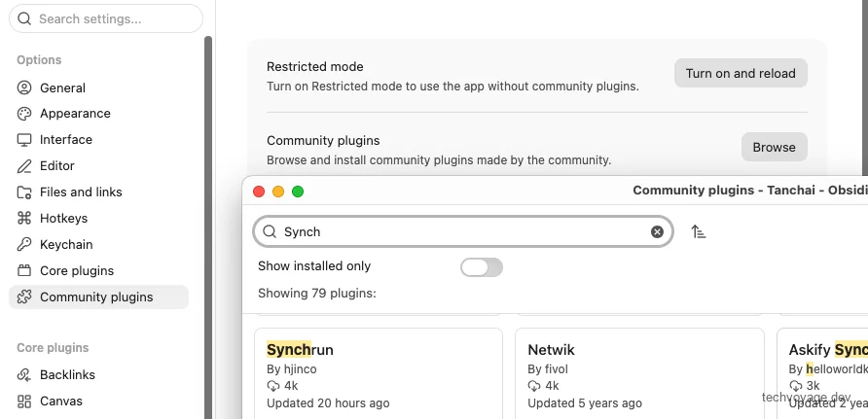Toggle Show installed only switch
The image size is (868, 419).
(482, 267)
